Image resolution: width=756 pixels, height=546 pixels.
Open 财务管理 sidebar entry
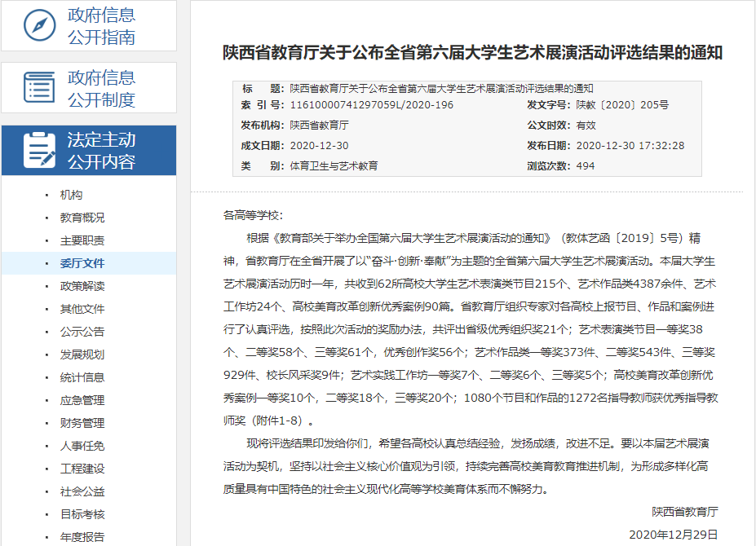82,423
